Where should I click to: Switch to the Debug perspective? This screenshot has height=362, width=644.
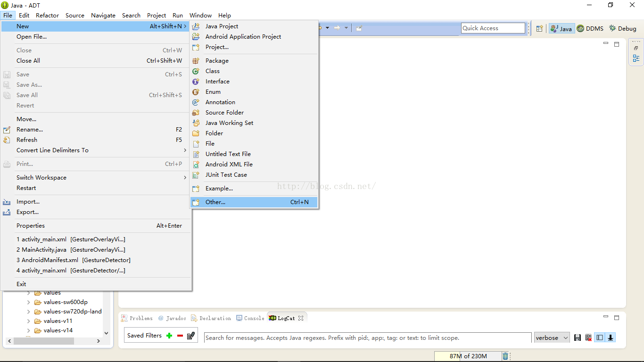tap(623, 28)
